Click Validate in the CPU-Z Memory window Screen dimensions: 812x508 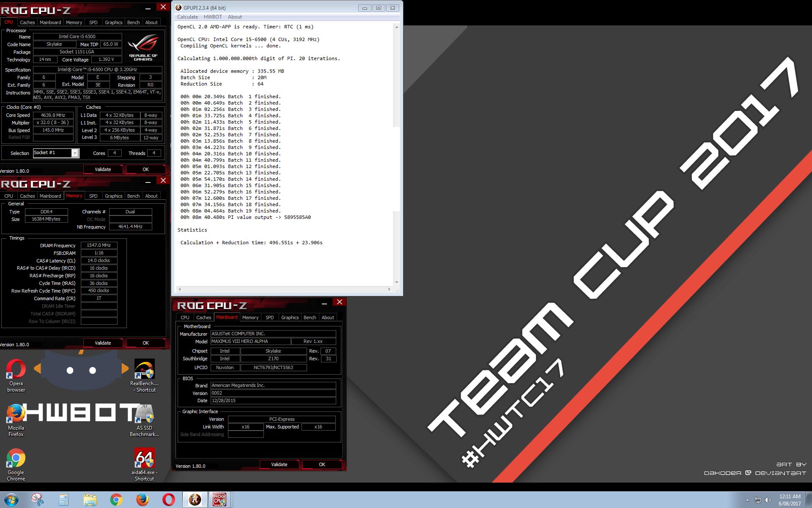coord(103,343)
